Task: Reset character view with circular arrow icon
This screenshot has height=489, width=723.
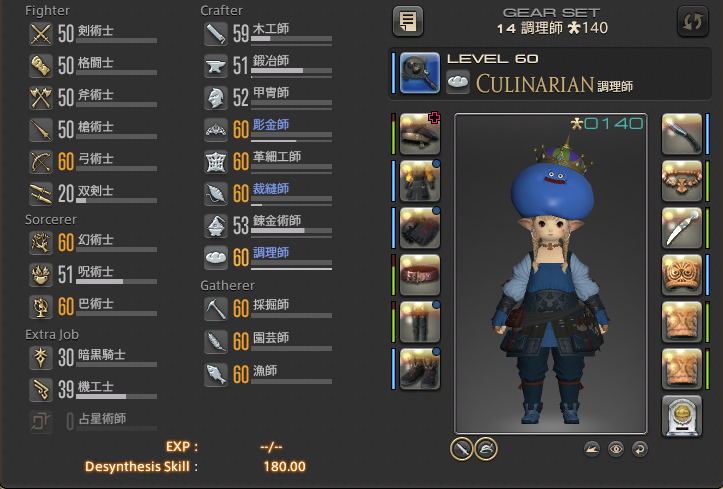Action: point(640,448)
